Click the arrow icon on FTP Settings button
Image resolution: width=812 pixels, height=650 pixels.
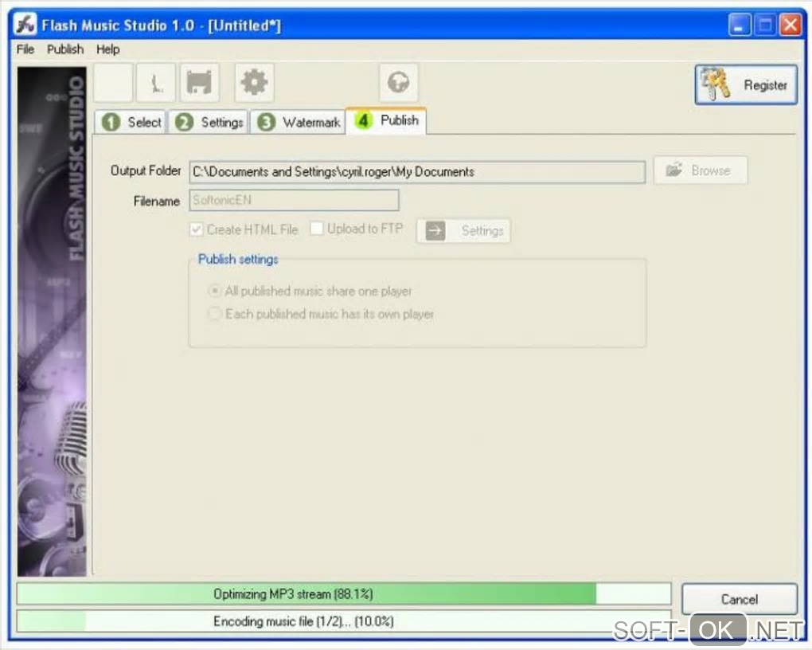pos(435,231)
